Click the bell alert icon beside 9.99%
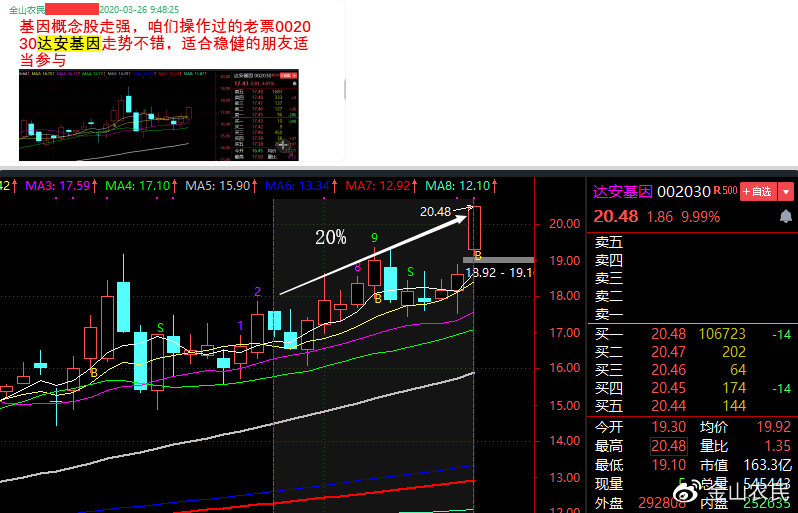 coord(786,216)
